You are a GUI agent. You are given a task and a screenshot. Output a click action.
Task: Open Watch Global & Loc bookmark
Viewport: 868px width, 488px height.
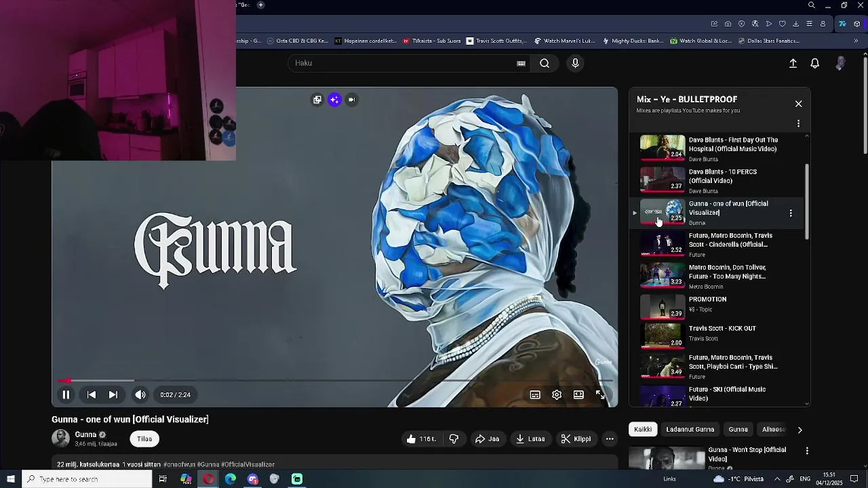coord(701,41)
